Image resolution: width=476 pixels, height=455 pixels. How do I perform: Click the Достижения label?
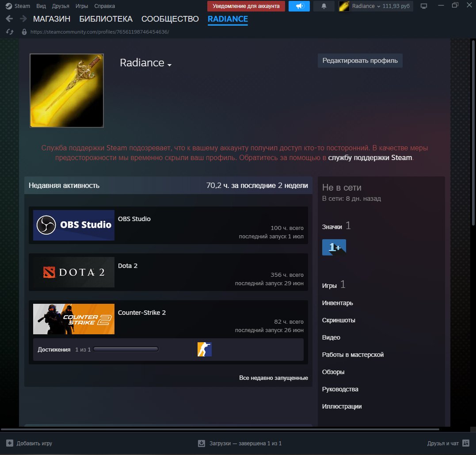coord(54,350)
